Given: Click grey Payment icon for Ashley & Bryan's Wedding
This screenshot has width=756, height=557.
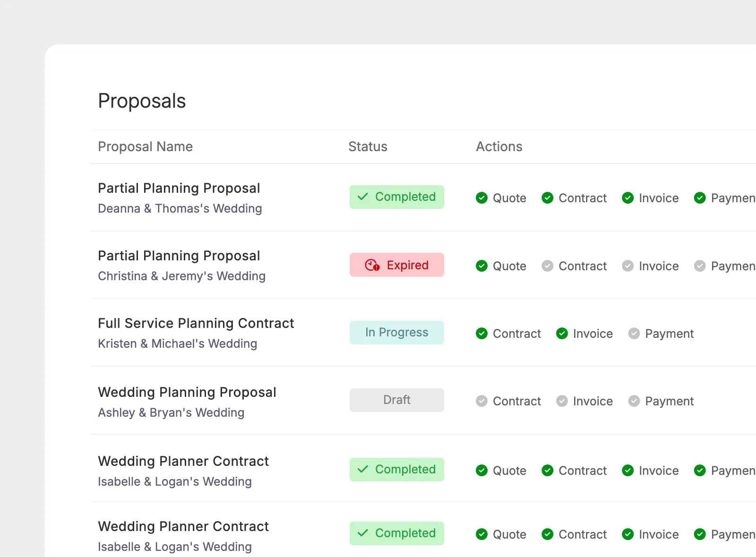Looking at the screenshot, I should pyautogui.click(x=634, y=401).
